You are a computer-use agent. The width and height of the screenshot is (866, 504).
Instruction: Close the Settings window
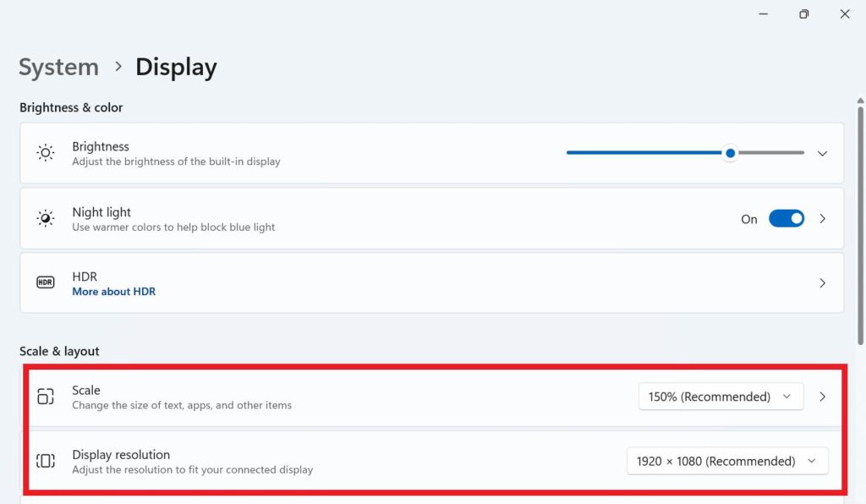(845, 14)
